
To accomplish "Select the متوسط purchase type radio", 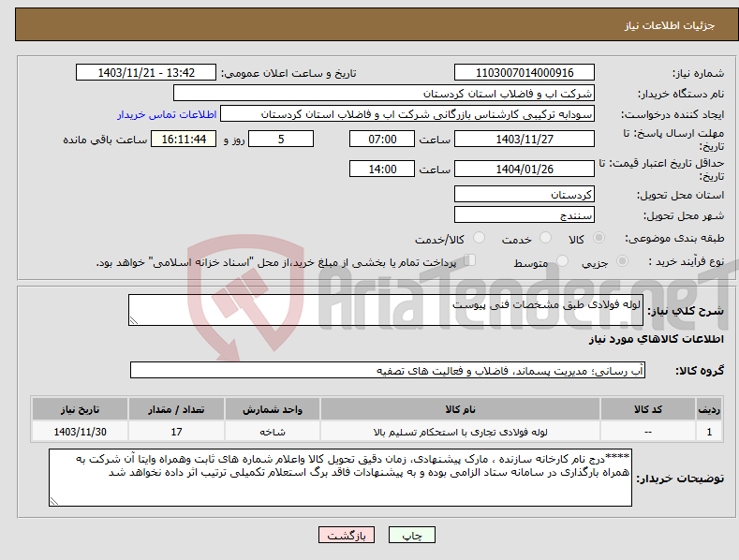I will coord(562,260).
